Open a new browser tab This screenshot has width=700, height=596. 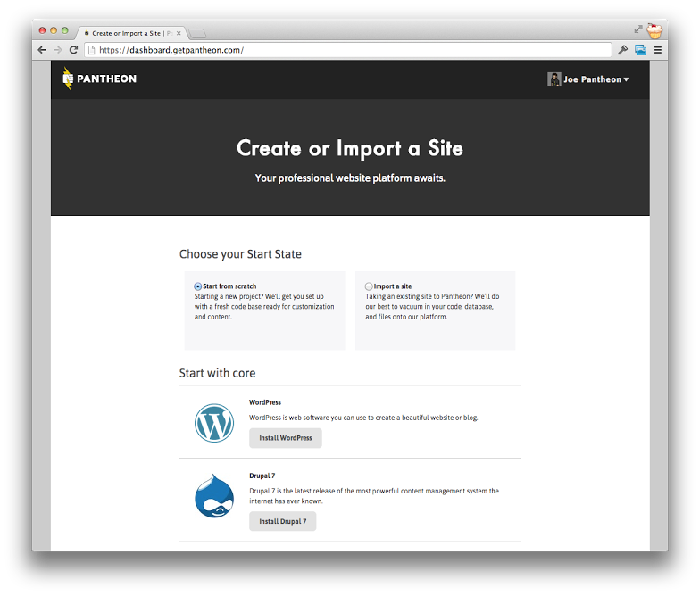(196, 34)
